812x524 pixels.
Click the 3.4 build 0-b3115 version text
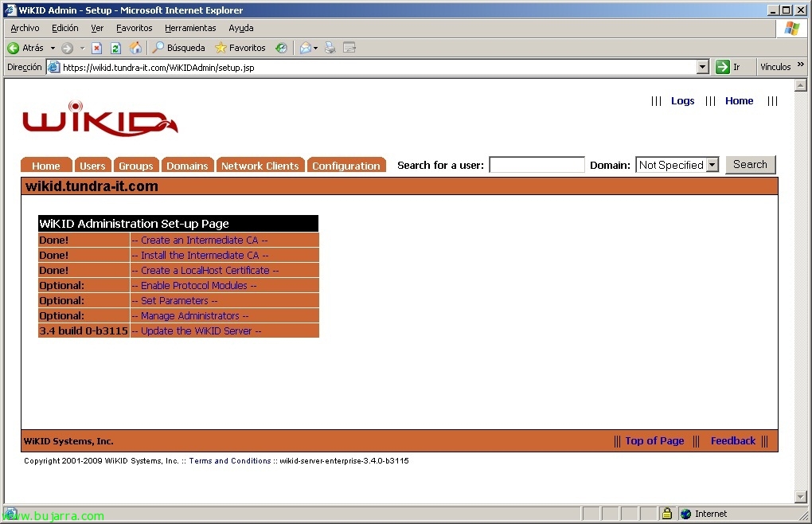[84, 330]
